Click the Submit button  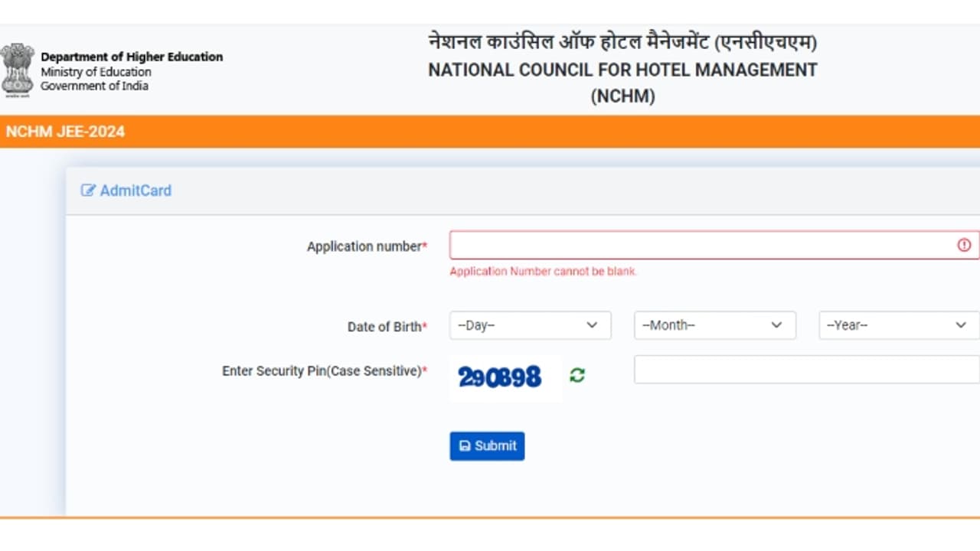click(487, 445)
